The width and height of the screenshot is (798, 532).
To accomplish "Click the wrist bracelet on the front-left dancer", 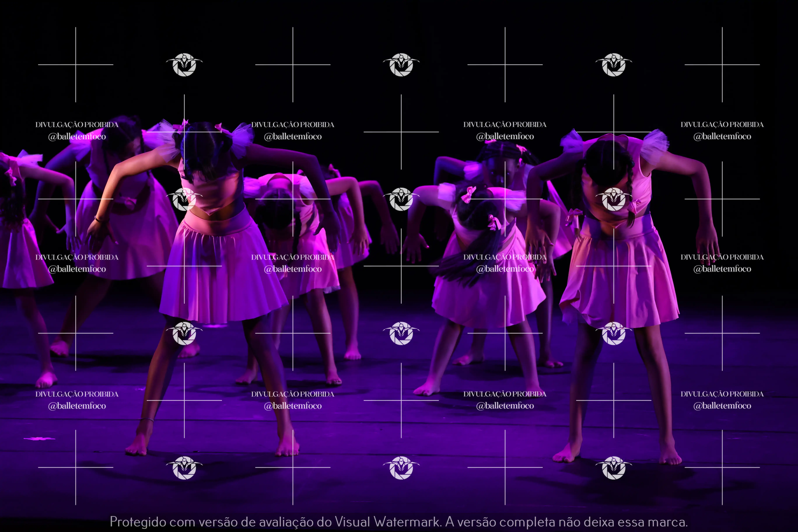I will (x=98, y=219).
